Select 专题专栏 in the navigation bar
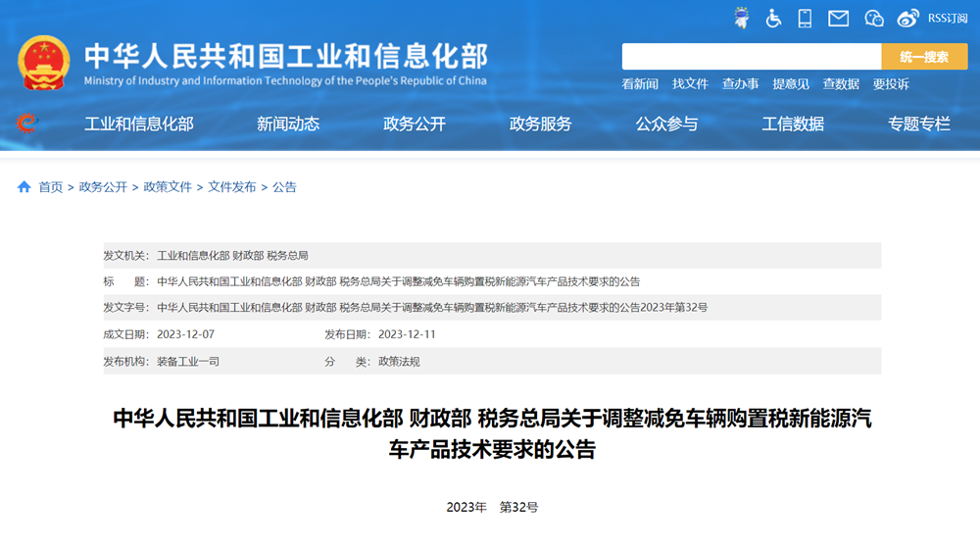 tap(919, 124)
